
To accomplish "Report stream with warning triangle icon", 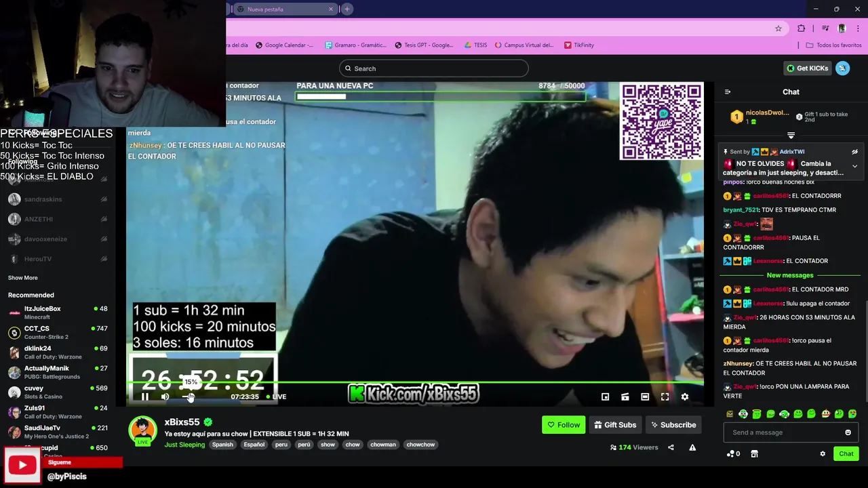I will coord(692,447).
